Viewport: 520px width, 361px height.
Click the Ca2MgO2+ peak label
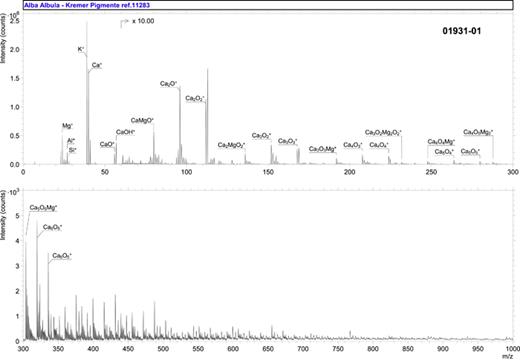231,145
